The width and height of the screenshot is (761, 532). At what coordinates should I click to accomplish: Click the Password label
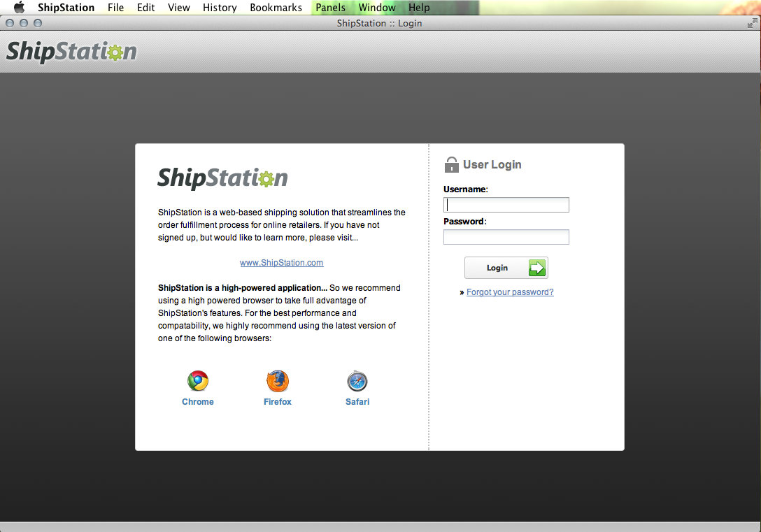click(465, 221)
